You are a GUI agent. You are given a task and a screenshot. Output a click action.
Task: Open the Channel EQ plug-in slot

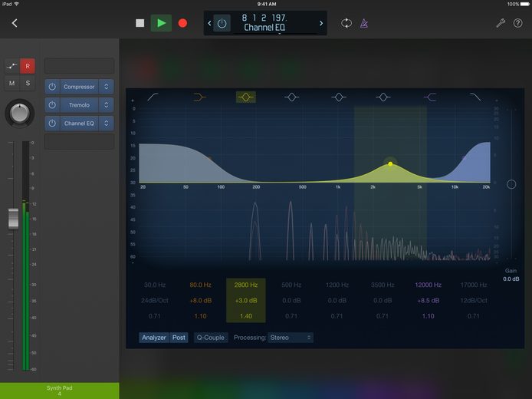click(x=79, y=124)
